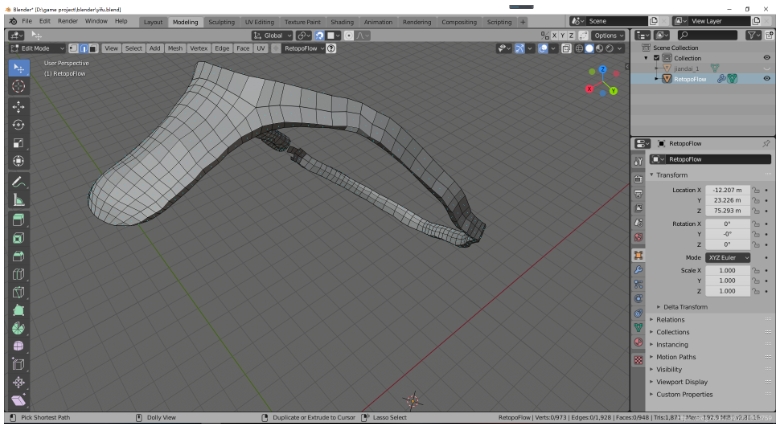Open the Render menu
The image size is (776, 424).
coord(67,20)
